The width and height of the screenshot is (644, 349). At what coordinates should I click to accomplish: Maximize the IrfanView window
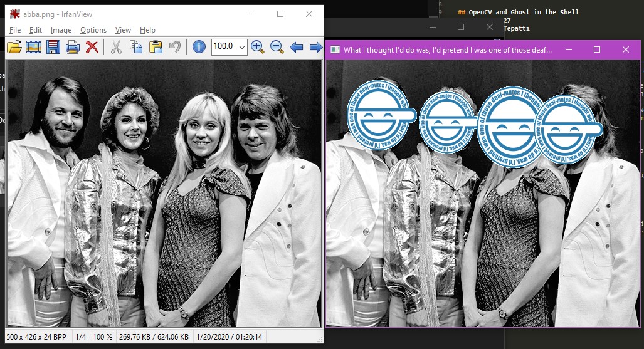(x=280, y=14)
